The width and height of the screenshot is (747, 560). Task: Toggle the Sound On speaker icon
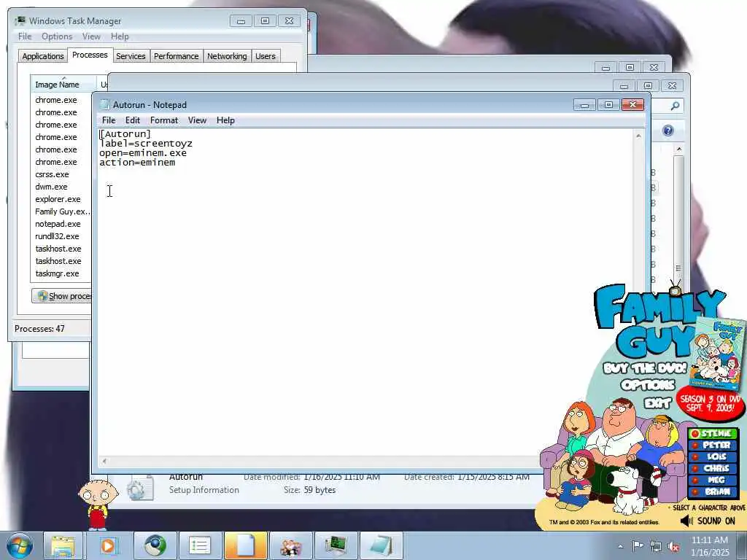[686, 521]
